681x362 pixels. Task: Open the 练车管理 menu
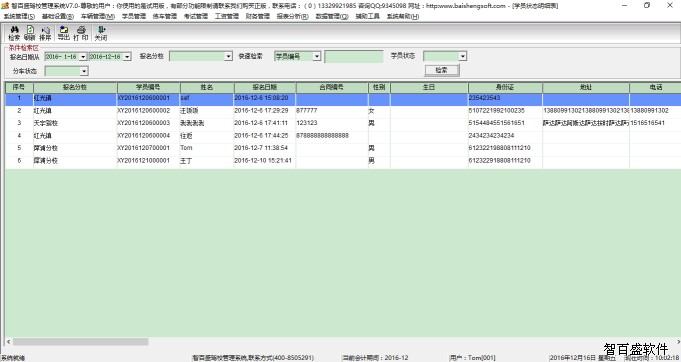click(x=165, y=16)
